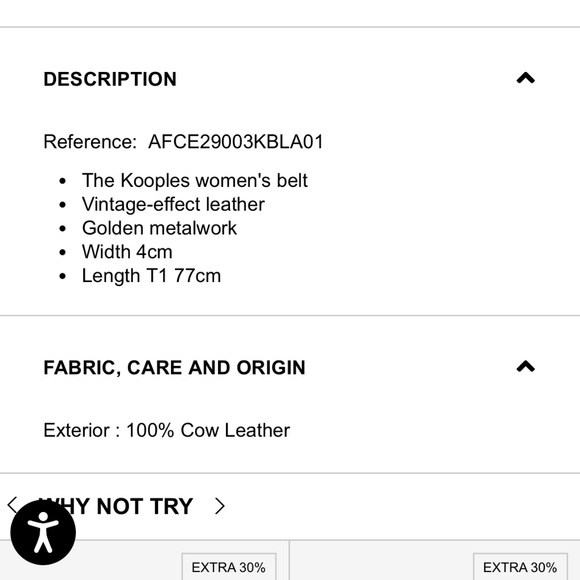The width and height of the screenshot is (580, 580).
Task: Go to previous Why Not Try item
Action: tap(12, 505)
